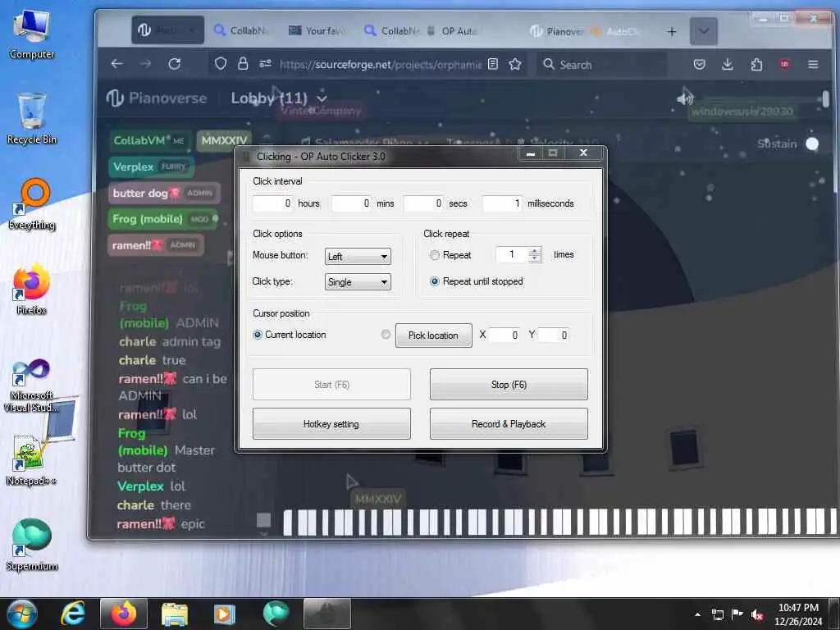Click the Y coordinate field

554,335
